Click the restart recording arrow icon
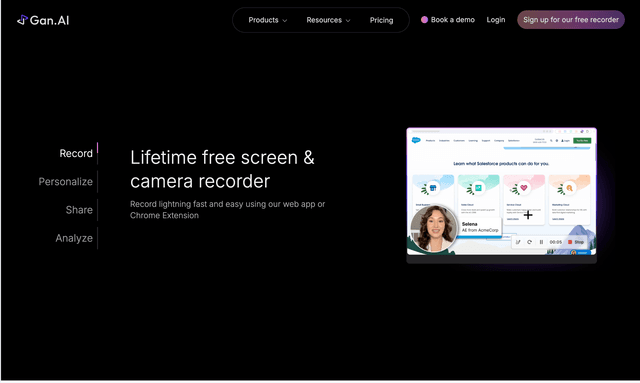 click(x=529, y=242)
